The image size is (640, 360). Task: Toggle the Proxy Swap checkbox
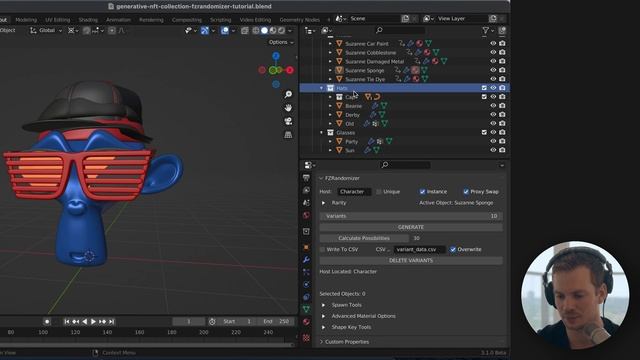[466, 191]
